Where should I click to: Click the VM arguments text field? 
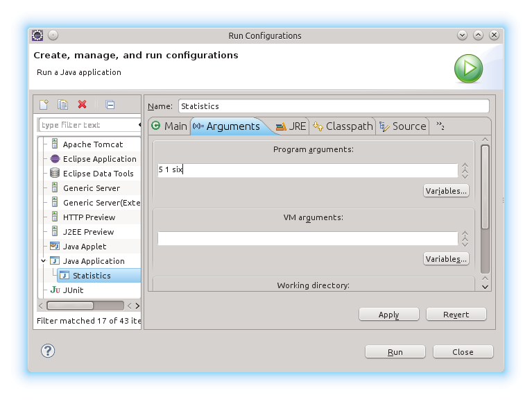[307, 238]
